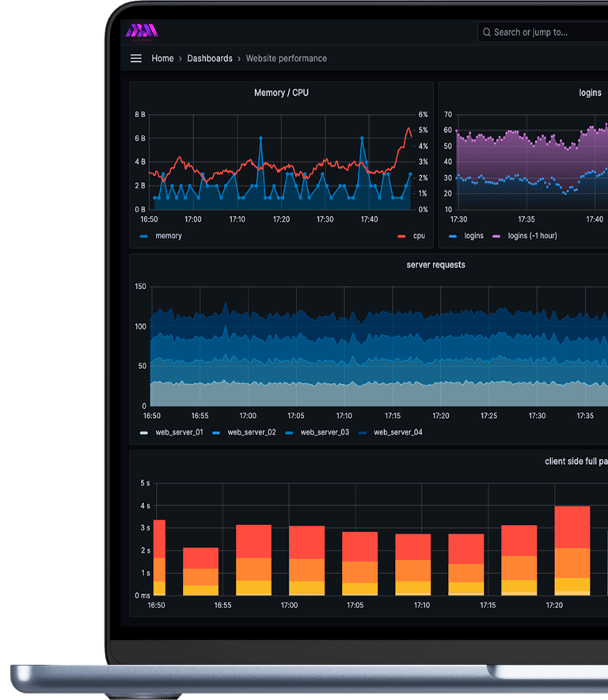Toggle web_server_02 legend item

pos(252,432)
